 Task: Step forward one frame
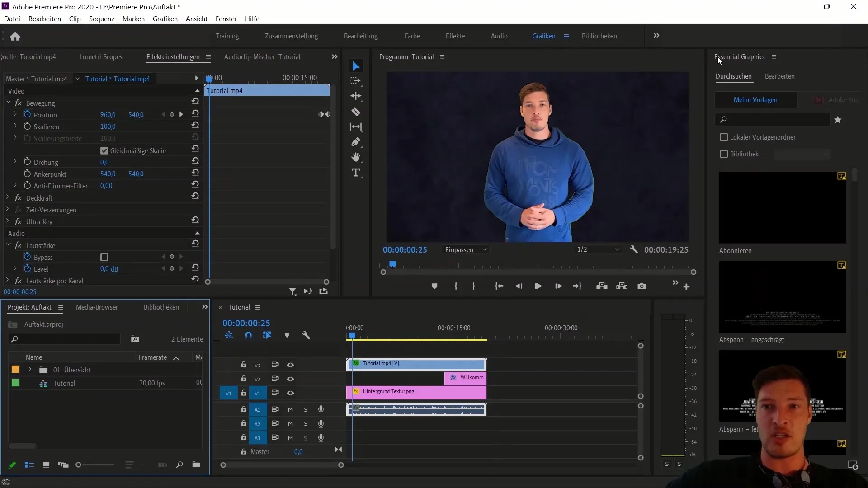click(558, 286)
